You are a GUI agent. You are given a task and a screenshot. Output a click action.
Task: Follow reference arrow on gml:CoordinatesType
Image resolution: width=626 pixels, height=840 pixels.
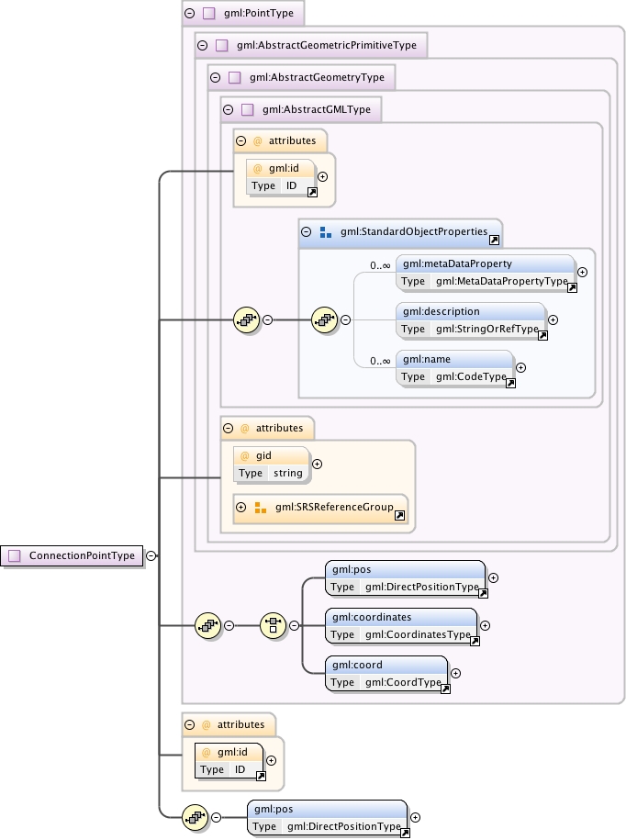click(475, 642)
